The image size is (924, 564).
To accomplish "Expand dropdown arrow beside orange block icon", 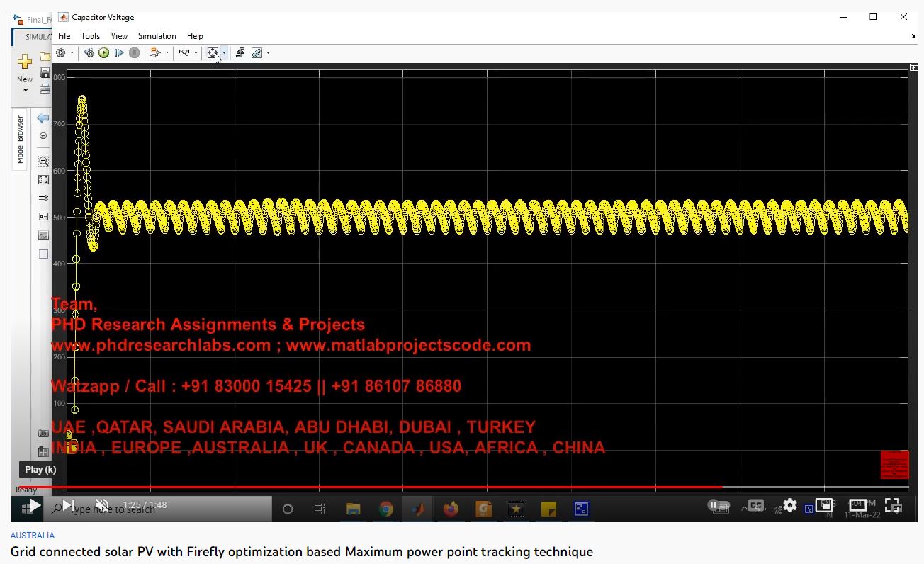I will [x=167, y=53].
